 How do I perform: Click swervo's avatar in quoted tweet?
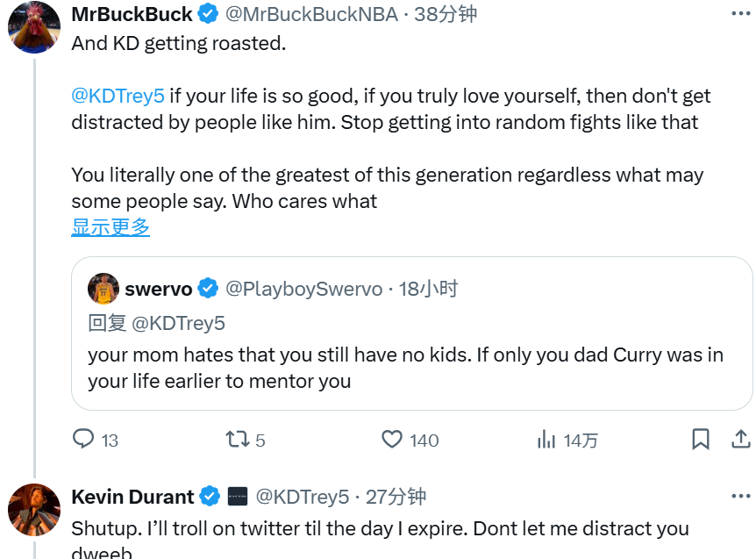coord(103,289)
